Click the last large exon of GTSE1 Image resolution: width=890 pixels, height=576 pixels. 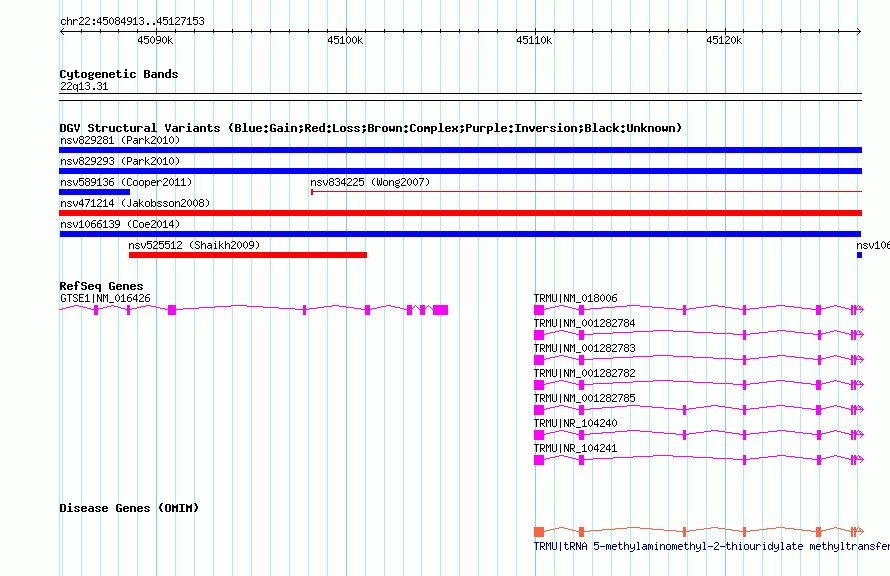coord(440,310)
